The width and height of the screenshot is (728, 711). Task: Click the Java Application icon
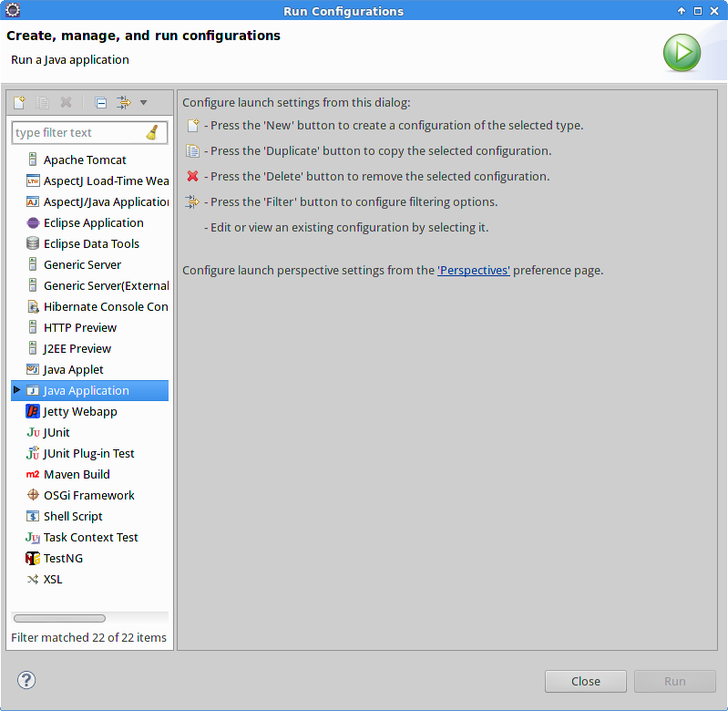tap(33, 390)
